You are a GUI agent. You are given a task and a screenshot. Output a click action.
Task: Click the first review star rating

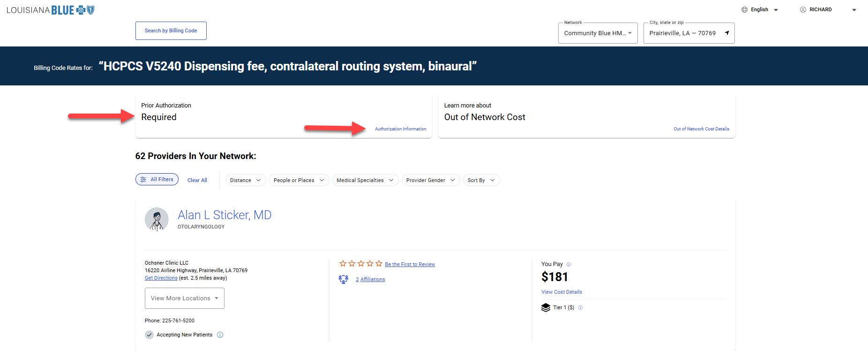tap(343, 264)
